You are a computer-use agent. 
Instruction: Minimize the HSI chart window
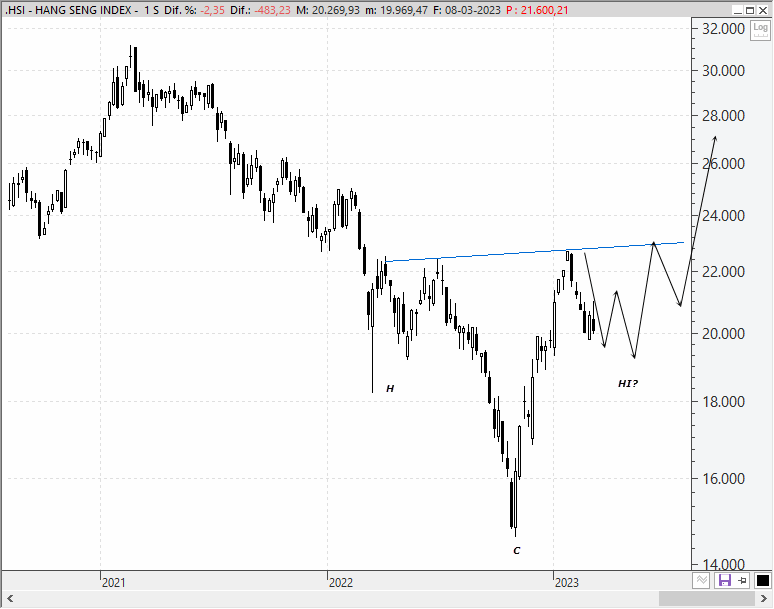pos(738,10)
